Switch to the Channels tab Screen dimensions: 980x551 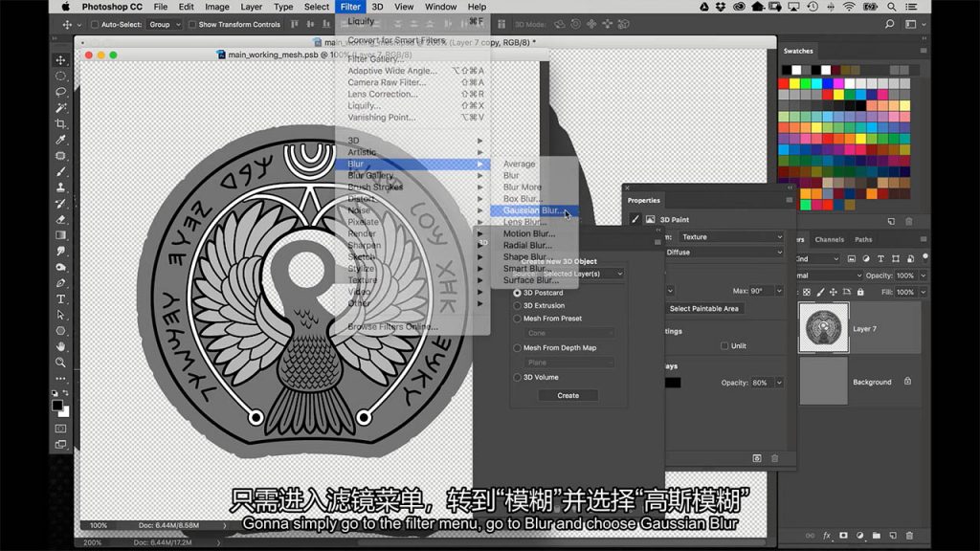829,239
